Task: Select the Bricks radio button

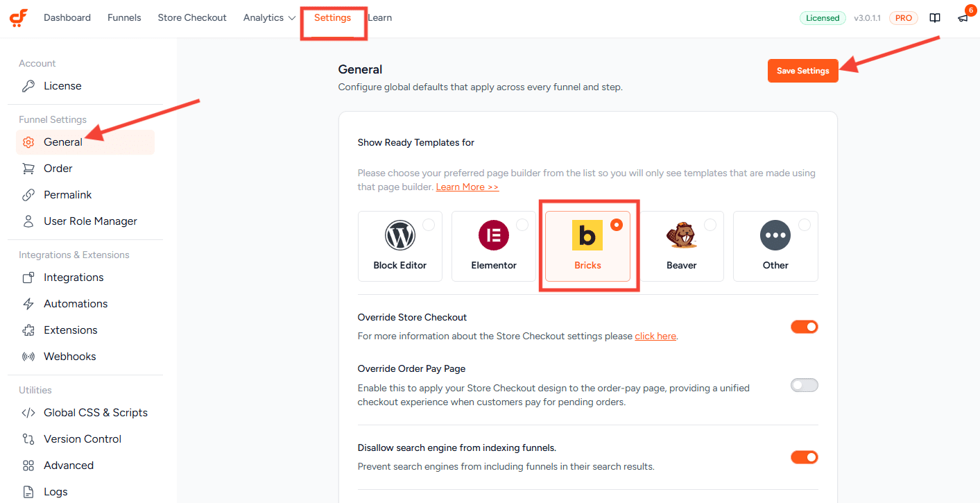Action: (616, 225)
